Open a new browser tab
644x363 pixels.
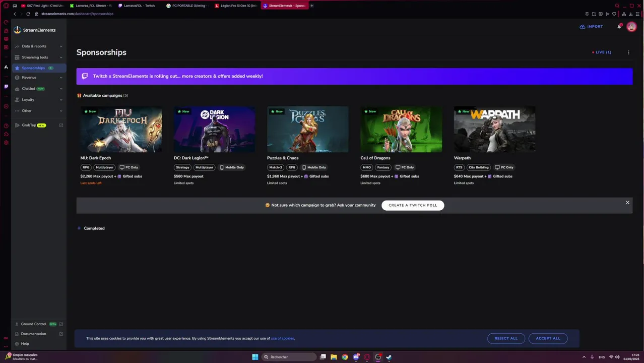311,6
